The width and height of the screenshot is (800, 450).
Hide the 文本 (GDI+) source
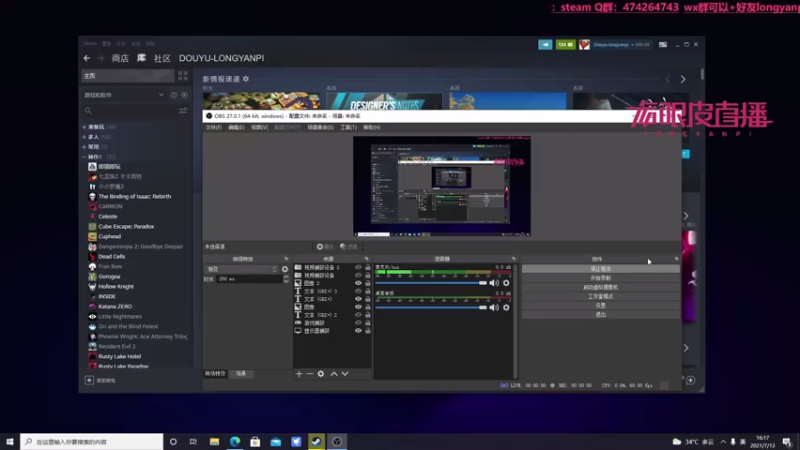click(358, 299)
